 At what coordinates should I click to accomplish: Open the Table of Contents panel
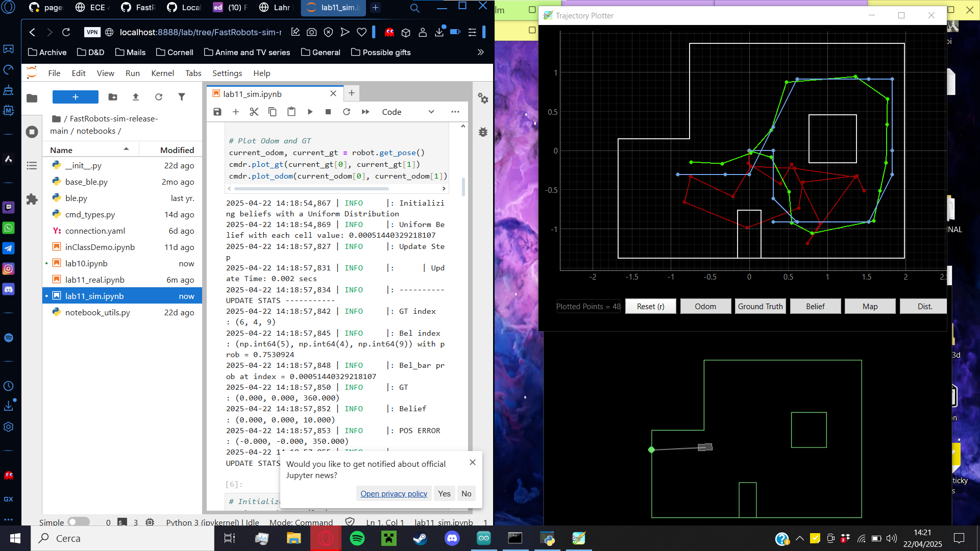point(32,165)
